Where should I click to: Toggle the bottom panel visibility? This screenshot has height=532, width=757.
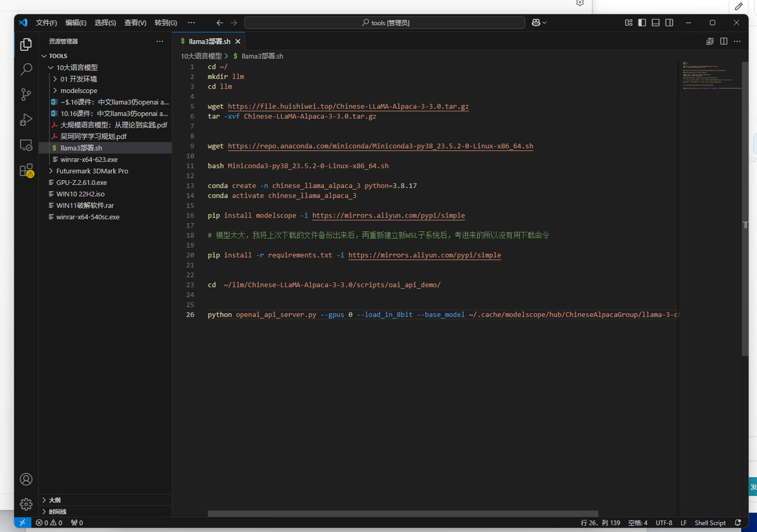coord(655,23)
